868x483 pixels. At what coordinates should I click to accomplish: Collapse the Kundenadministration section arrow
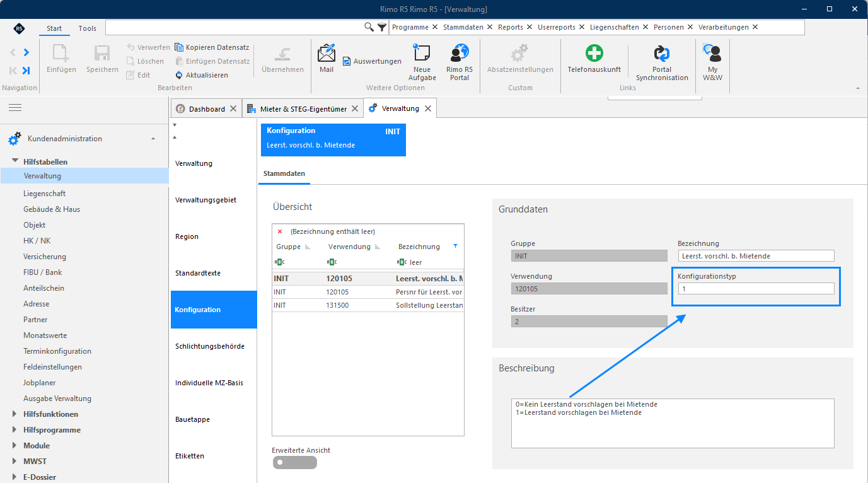(x=154, y=139)
